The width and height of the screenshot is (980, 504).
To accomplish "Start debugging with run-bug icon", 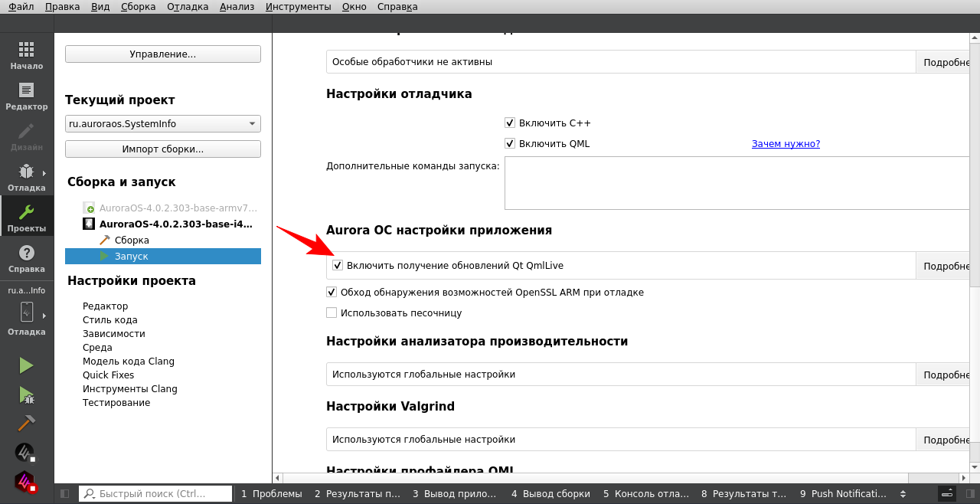I will (x=26, y=394).
